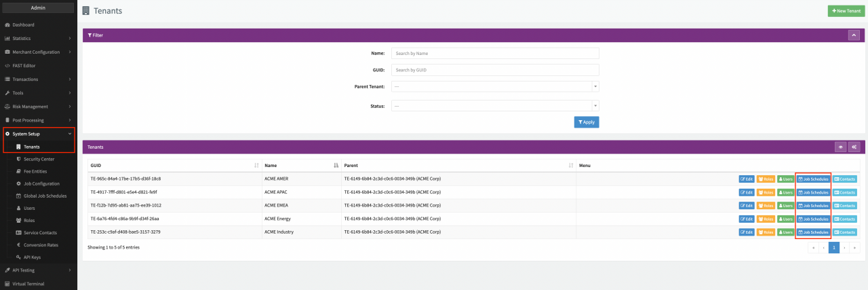Go to Security Center in sidebar
The image size is (868, 290).
39,159
